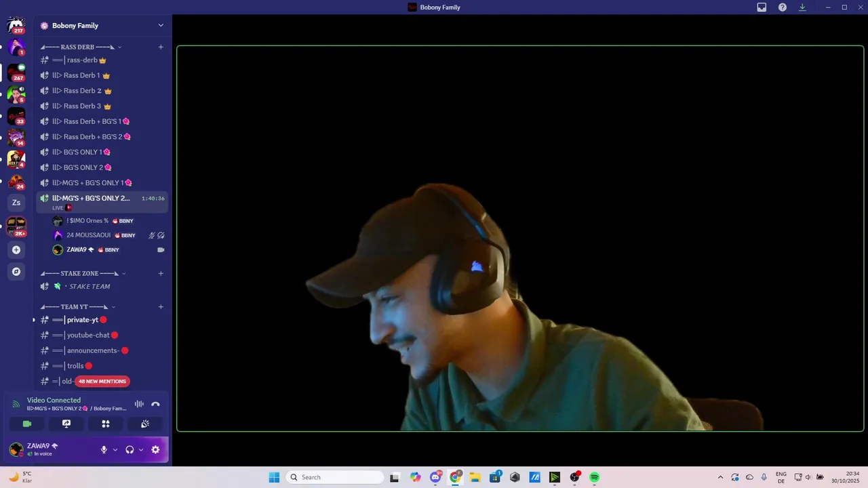Open noise suppression waveform options
This screenshot has width=868, height=488.
pos(139,404)
